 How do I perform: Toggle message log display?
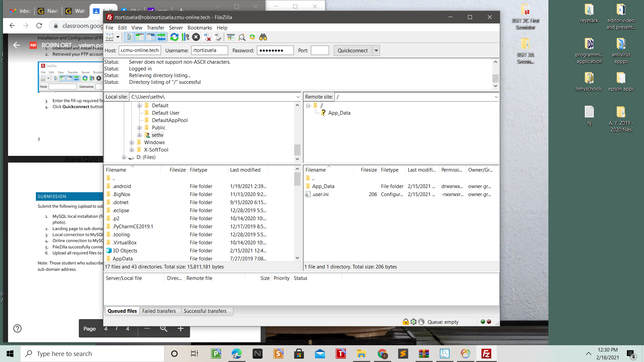(x=129, y=37)
